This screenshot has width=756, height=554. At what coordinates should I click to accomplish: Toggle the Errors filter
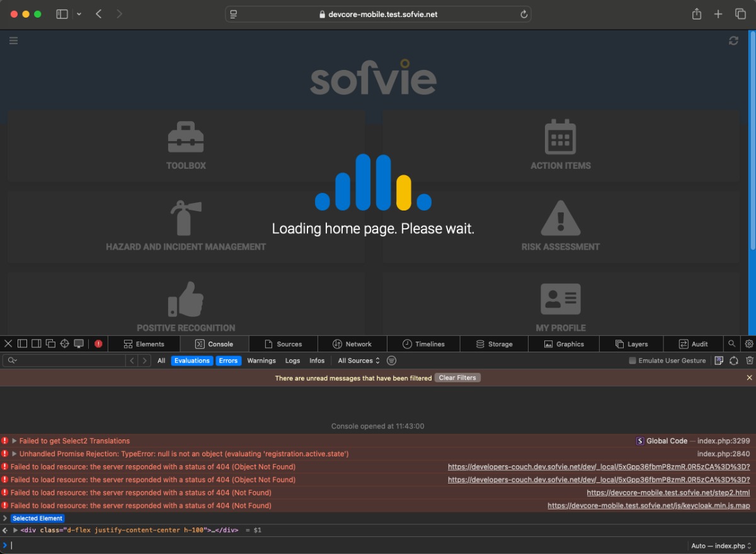229,361
